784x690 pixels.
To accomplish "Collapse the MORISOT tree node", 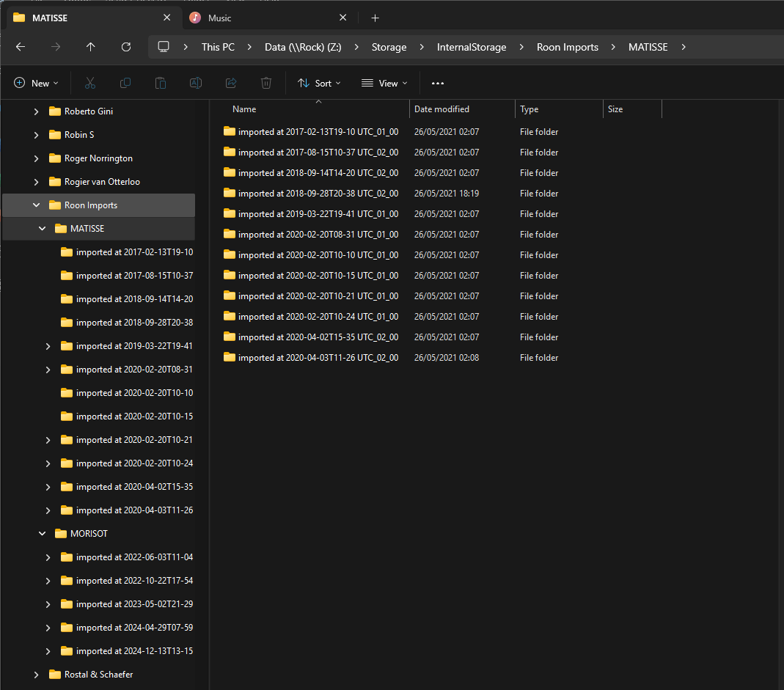I will [x=42, y=534].
